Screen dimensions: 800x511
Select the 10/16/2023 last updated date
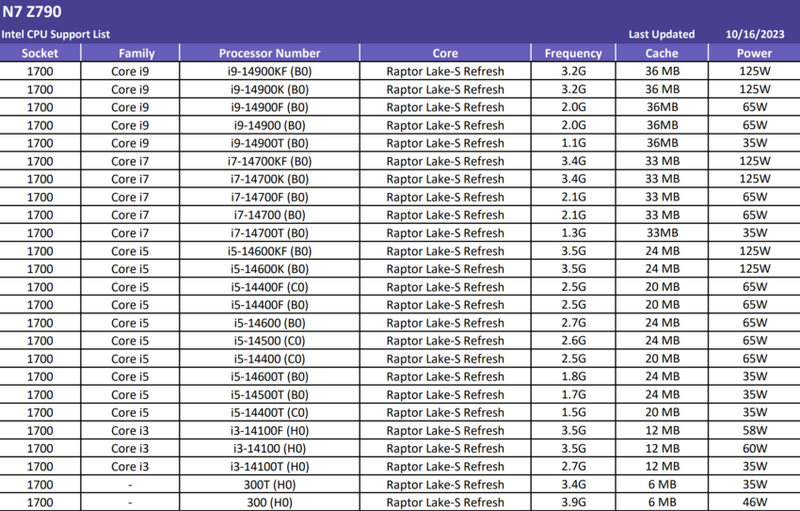[755, 34]
